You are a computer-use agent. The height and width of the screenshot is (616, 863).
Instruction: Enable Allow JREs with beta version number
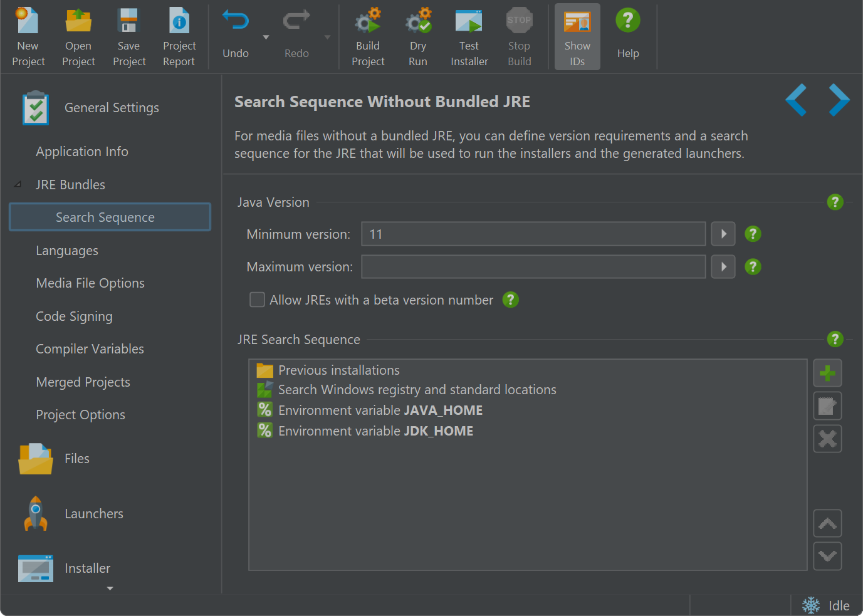tap(257, 300)
